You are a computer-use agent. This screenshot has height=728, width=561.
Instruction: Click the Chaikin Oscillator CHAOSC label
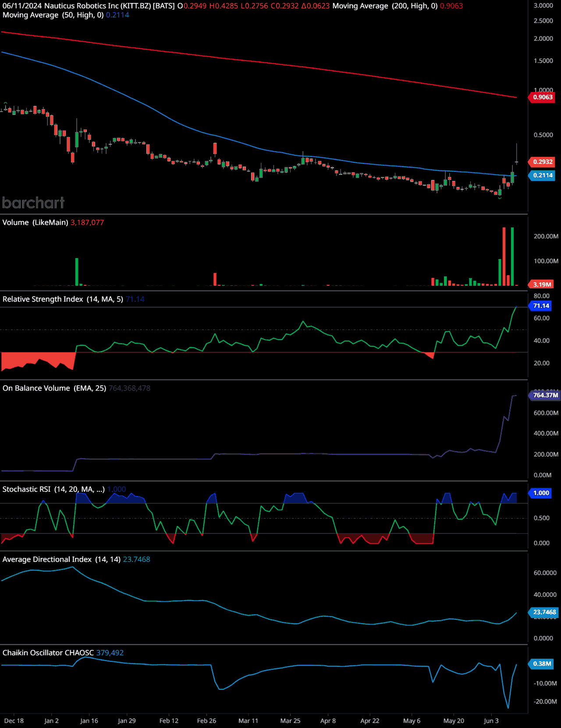[x=48, y=653]
